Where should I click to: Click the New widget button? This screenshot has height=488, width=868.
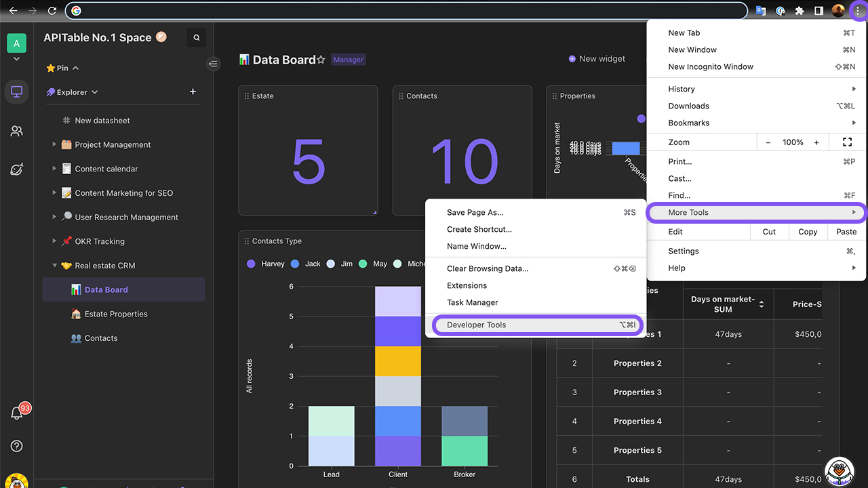click(x=597, y=59)
